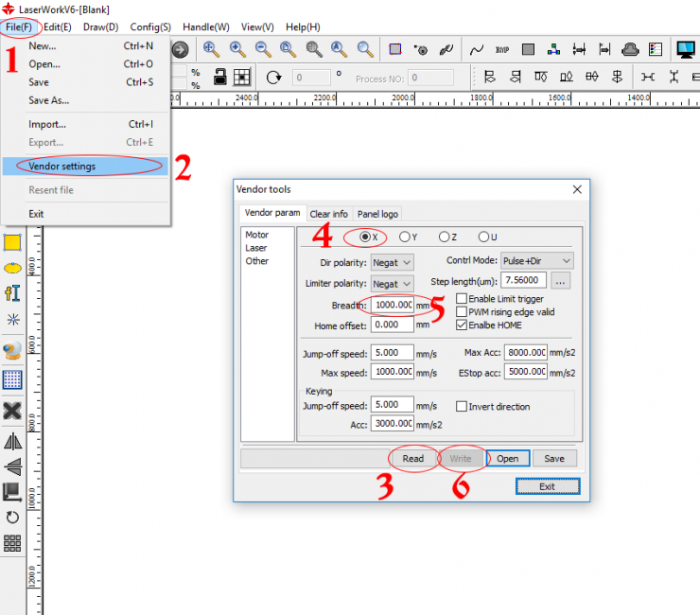Select the yellow rectangle drawing tool
Viewport: 700px width, 615px height.
[12, 242]
